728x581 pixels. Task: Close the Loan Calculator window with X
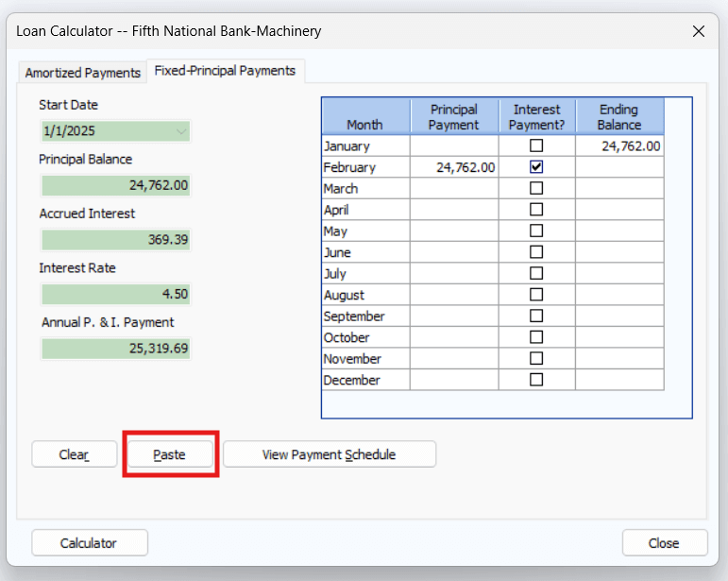[699, 31]
